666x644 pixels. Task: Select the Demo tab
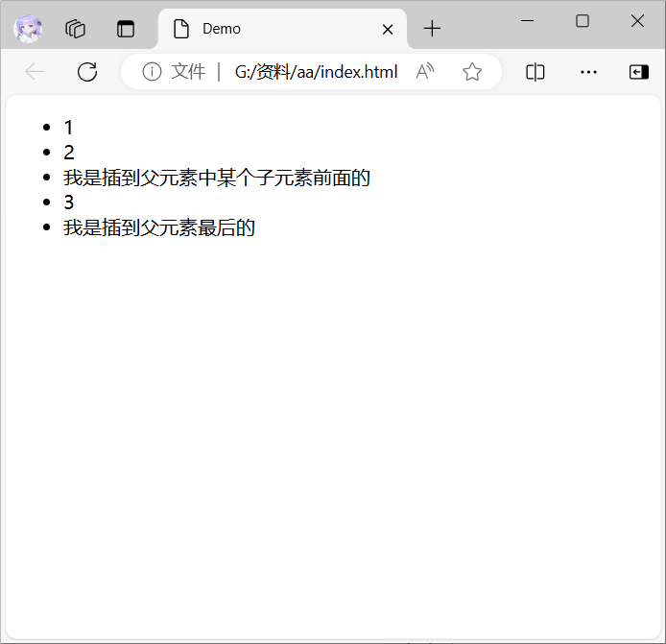click(269, 29)
